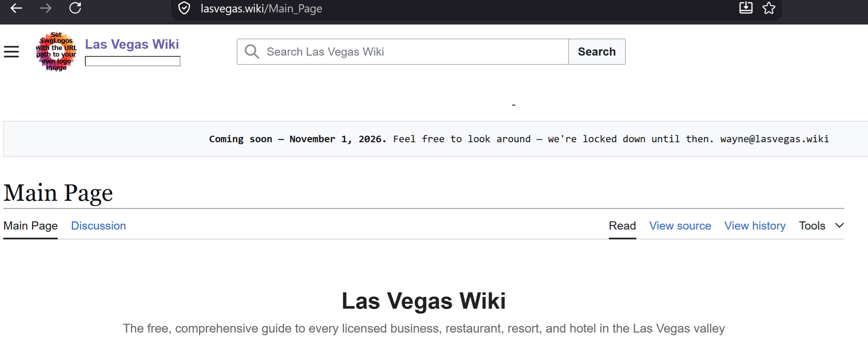Select the Read view tab
The width and height of the screenshot is (868, 361).
tap(622, 225)
